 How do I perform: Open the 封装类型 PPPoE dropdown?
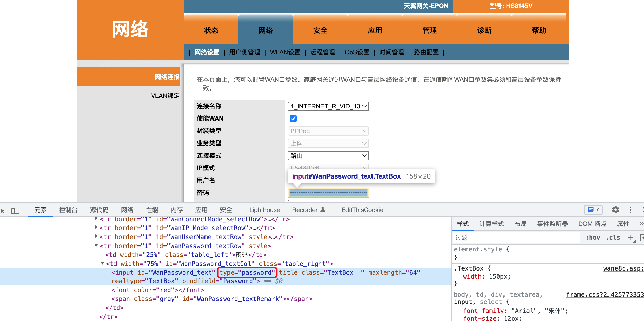(328, 131)
